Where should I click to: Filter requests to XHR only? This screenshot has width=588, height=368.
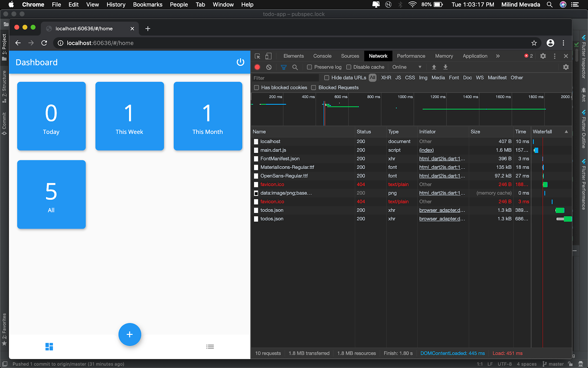point(386,78)
